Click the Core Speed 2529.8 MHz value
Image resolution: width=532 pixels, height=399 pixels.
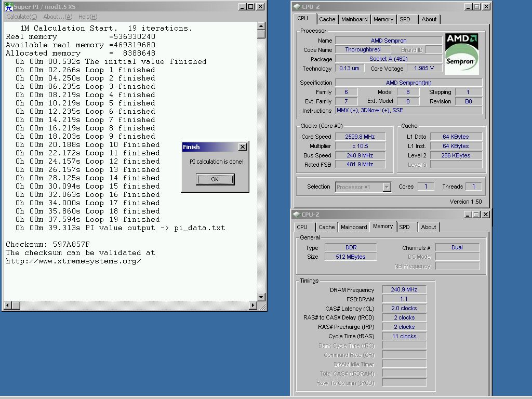point(360,137)
